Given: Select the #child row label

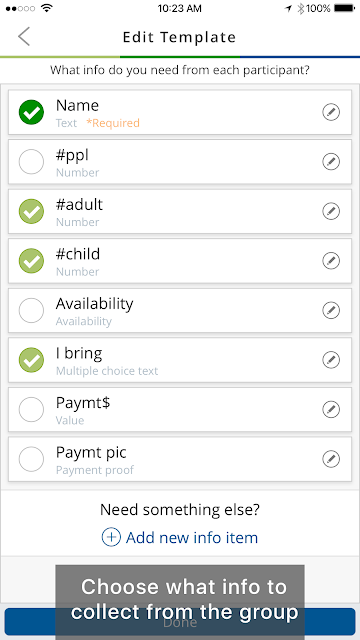Looking at the screenshot, I should pos(78,254).
